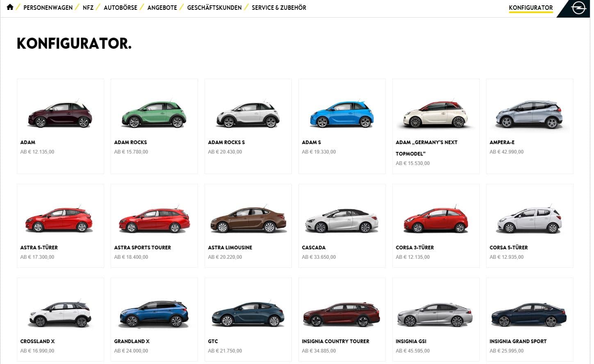The image size is (594, 364).
Task: Click the Opel logo in header
Action: 578,8
